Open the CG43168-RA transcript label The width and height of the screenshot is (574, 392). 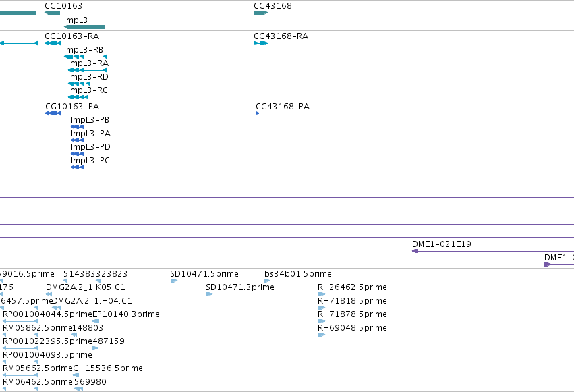(281, 36)
